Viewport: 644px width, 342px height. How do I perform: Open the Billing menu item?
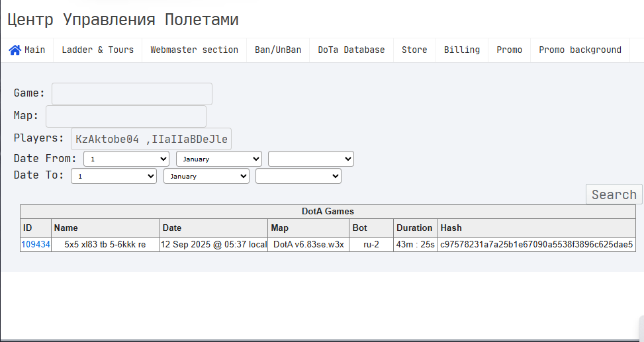(462, 50)
